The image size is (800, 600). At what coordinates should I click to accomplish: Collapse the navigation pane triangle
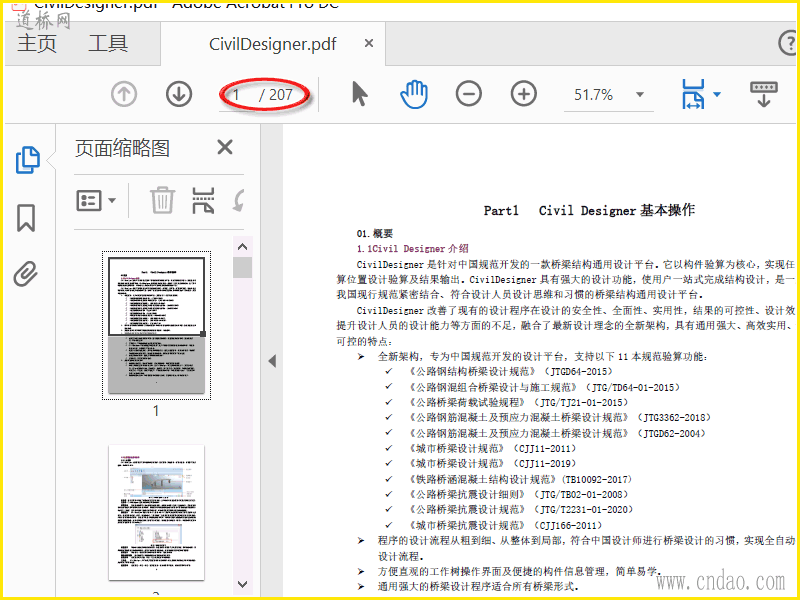click(x=272, y=361)
